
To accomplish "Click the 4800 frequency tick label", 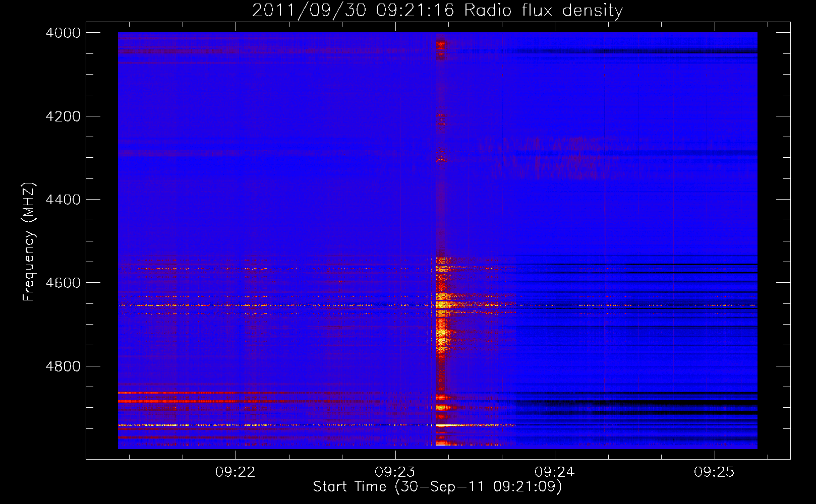I will point(63,366).
